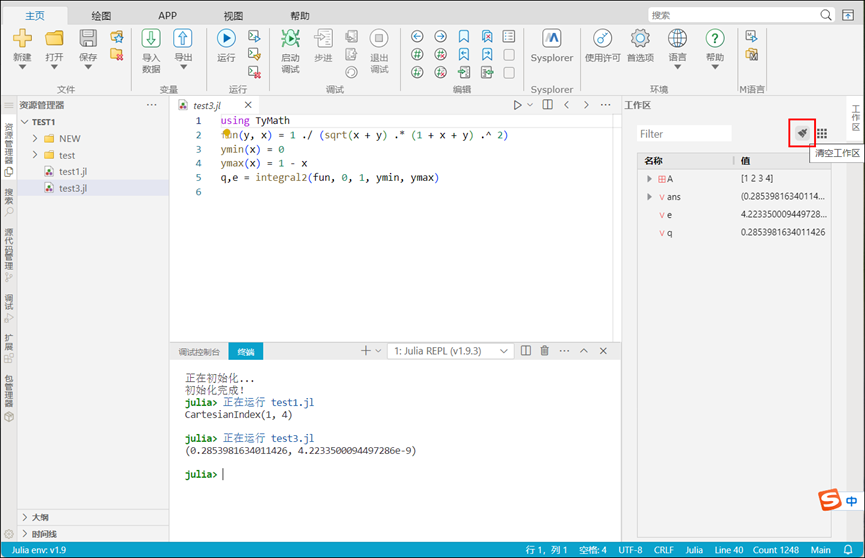This screenshot has height=558, width=865.
Task: Jump to next bookmark icon
Action: (x=487, y=54)
